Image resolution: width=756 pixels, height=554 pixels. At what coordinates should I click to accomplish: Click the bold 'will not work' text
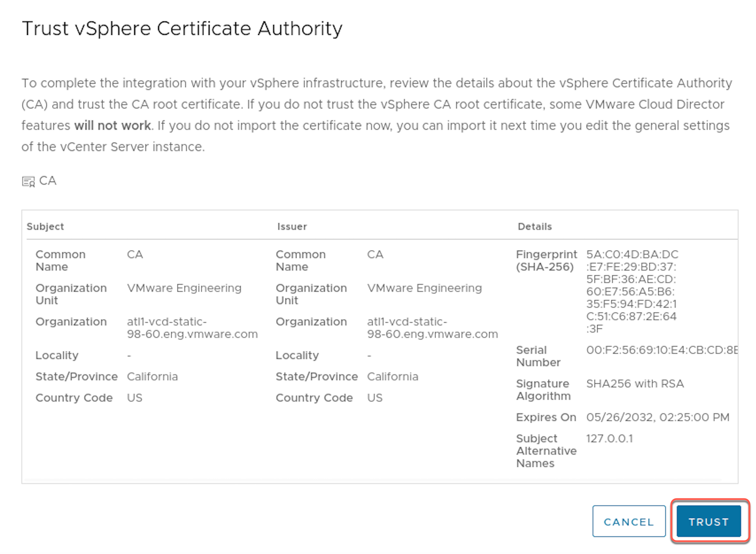[112, 126]
